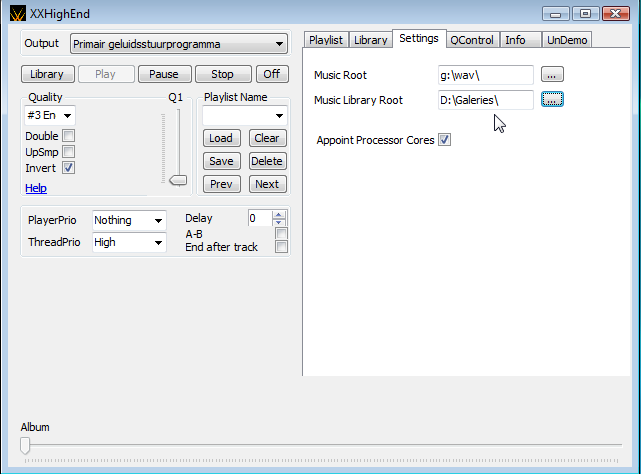Viewport: 641px width, 474px height.
Task: Click the Clear playlist button
Action: [268, 138]
